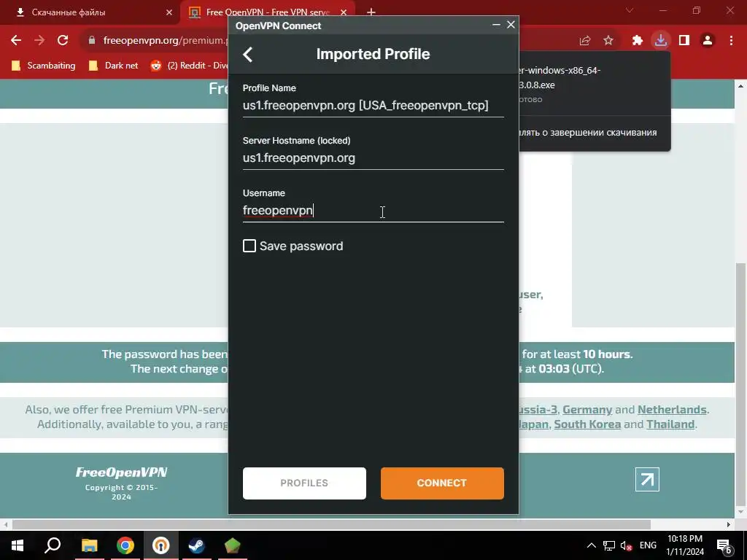Open the notification center icon
The image size is (747, 560).
click(x=724, y=546)
